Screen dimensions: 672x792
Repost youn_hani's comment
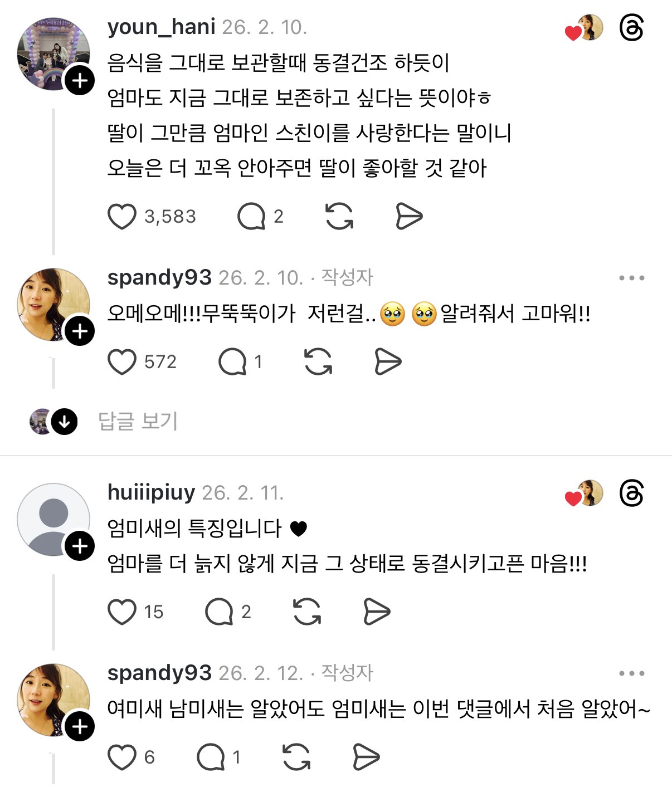(339, 217)
